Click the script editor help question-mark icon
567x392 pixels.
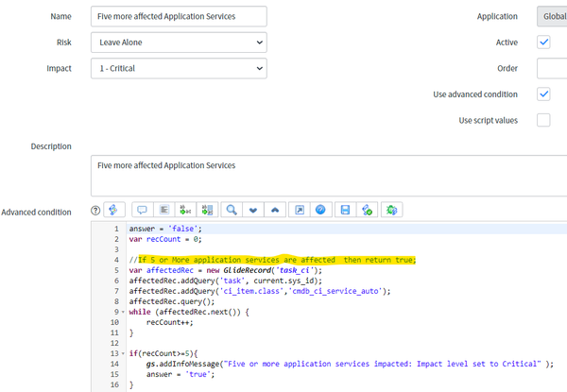95,211
